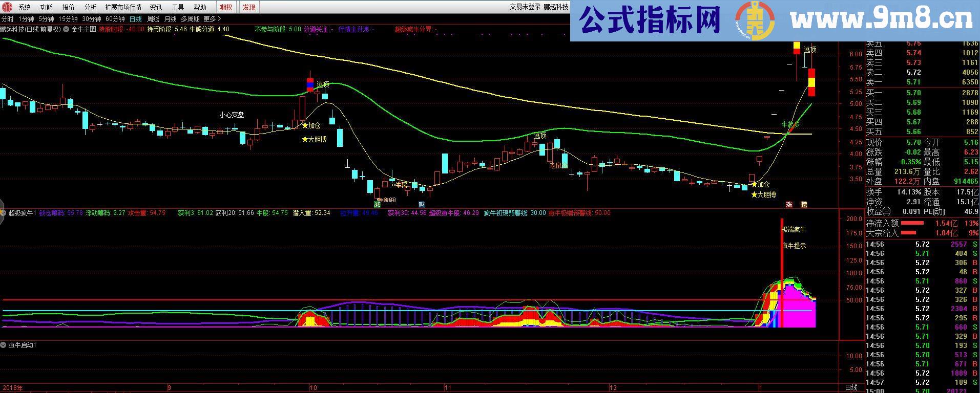This screenshot has height=393, width=980.
Task: Click the 持股时段 legend value
Action: pyautogui.click(x=121, y=29)
